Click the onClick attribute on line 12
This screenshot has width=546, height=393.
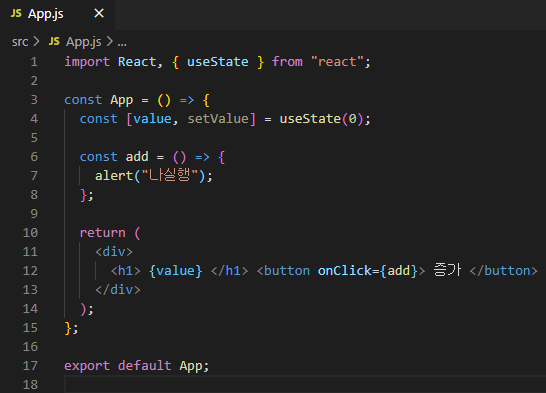point(344,271)
